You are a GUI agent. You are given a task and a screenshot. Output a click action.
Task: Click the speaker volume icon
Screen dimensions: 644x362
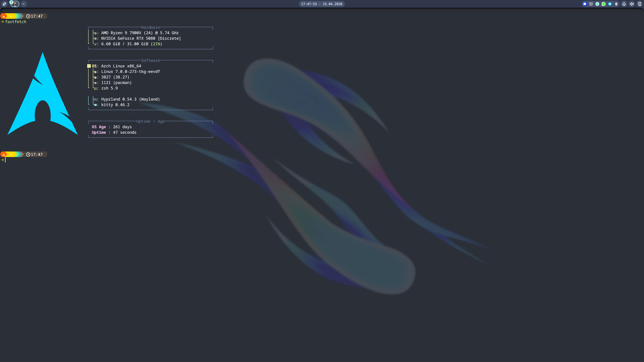point(632,4)
